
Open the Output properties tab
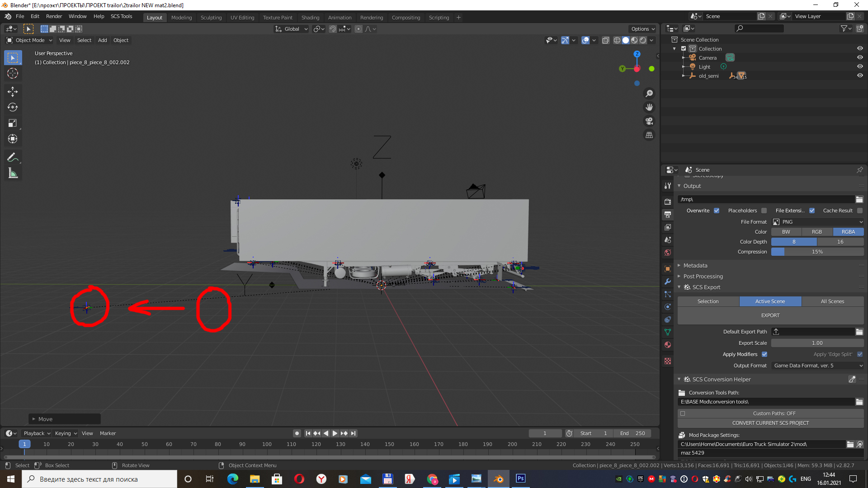pyautogui.click(x=668, y=214)
